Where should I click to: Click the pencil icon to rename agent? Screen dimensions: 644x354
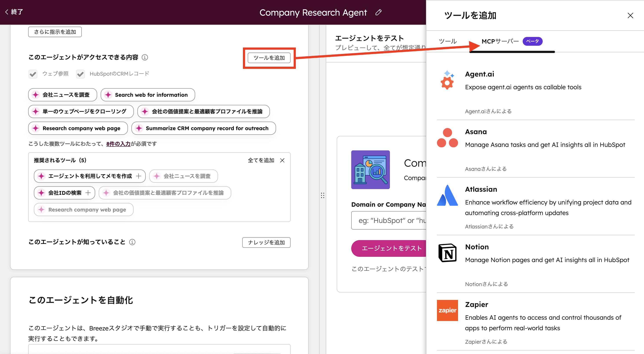378,12
